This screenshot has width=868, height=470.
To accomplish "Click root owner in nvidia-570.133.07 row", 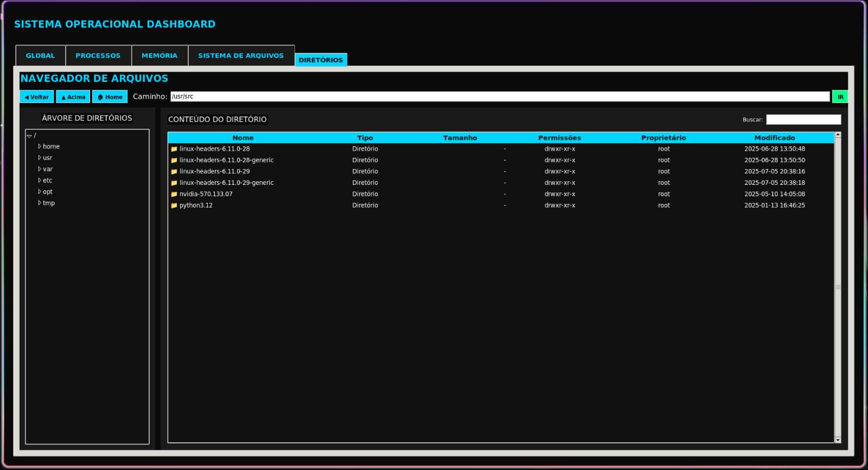I will (664, 194).
